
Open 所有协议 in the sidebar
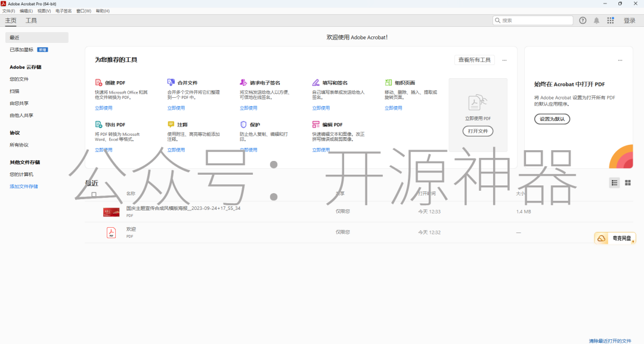19,144
